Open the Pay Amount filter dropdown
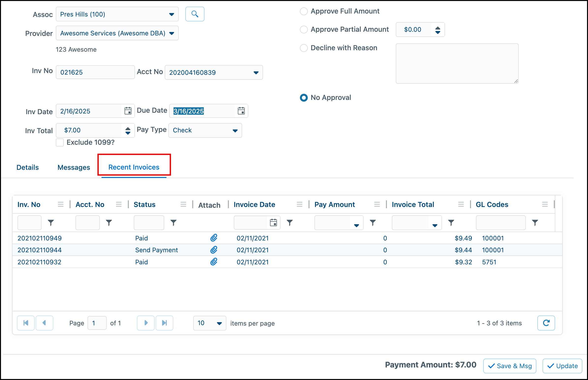 pos(356,225)
